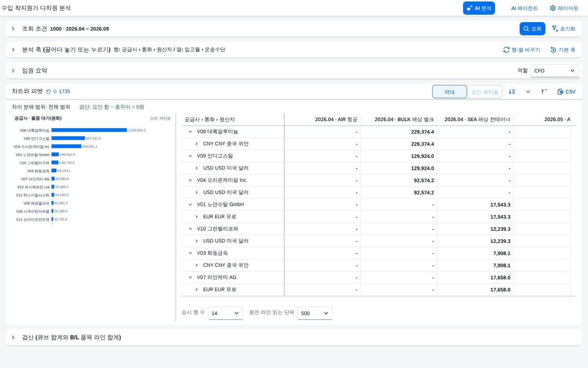Click the V04 오리온케미칼 Inc chart bar
588x368 pixels.
pyautogui.click(x=66, y=146)
